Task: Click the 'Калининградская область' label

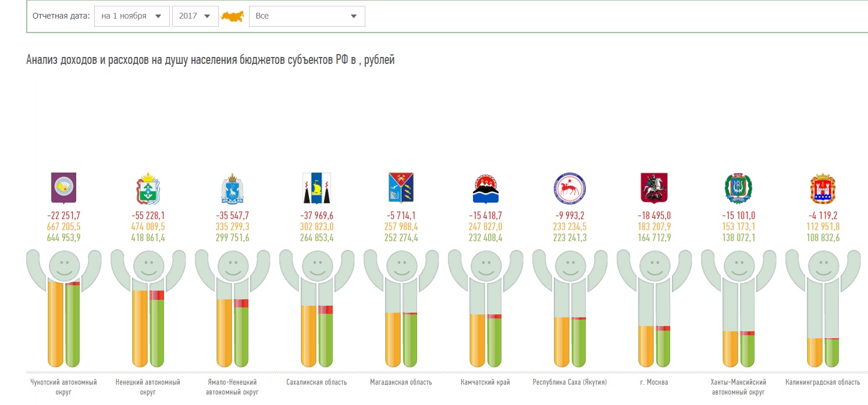Action: 823,382
